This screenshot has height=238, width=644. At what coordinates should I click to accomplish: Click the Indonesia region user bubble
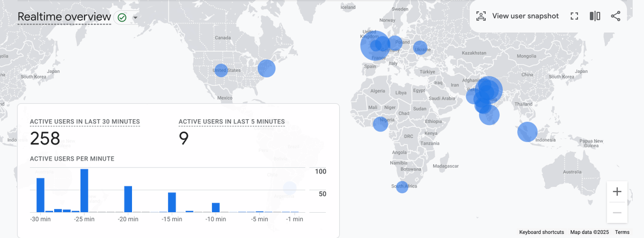[x=527, y=132]
